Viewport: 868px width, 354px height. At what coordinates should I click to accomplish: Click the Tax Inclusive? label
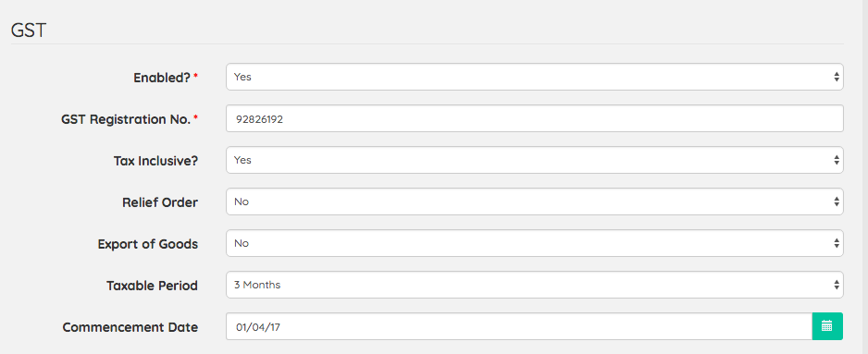point(155,161)
